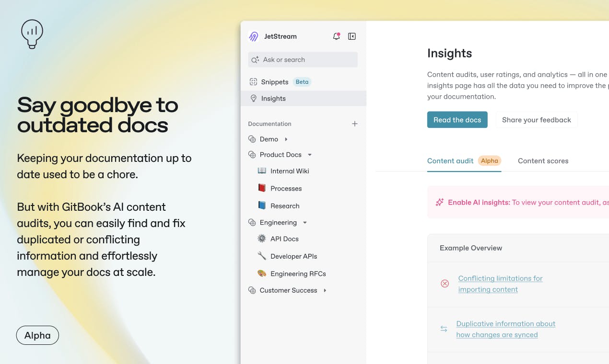Select the Insights lightbulb sidebar icon
Image resolution: width=609 pixels, height=364 pixels.
253,98
